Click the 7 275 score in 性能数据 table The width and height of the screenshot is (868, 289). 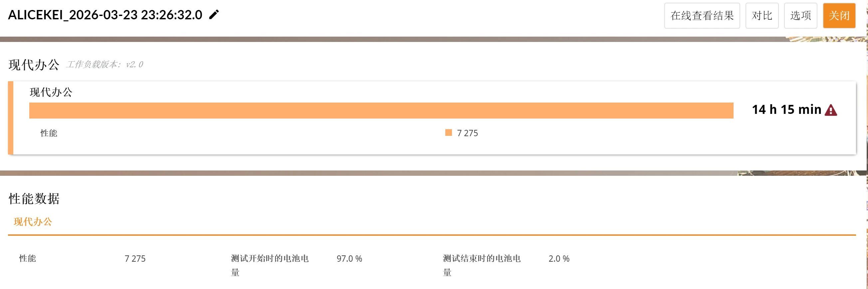click(135, 259)
